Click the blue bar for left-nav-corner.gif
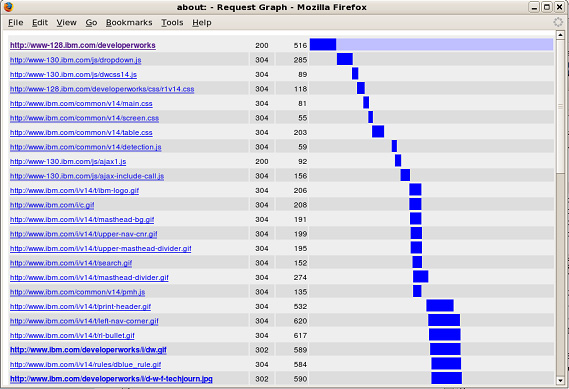 444,320
